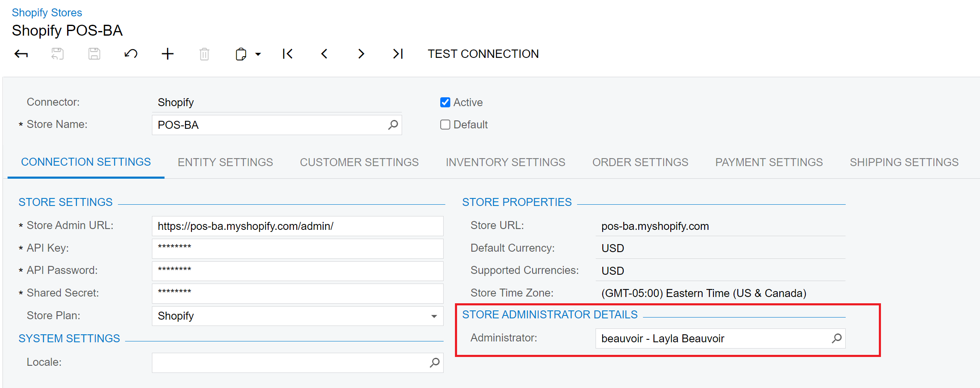980x388 pixels.
Task: Go to the last record
Action: [x=398, y=54]
